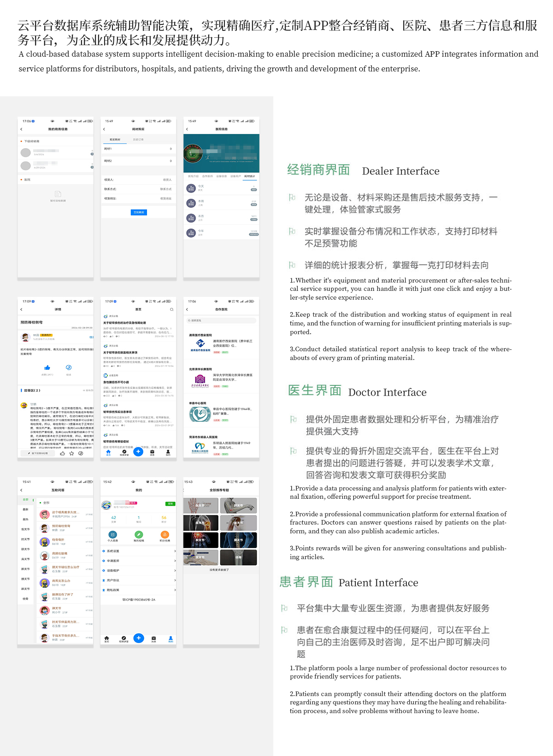553x756 pixels.
Task: Click the star favorite icon in 详情 footer
Action: pyautogui.click(x=71, y=454)
